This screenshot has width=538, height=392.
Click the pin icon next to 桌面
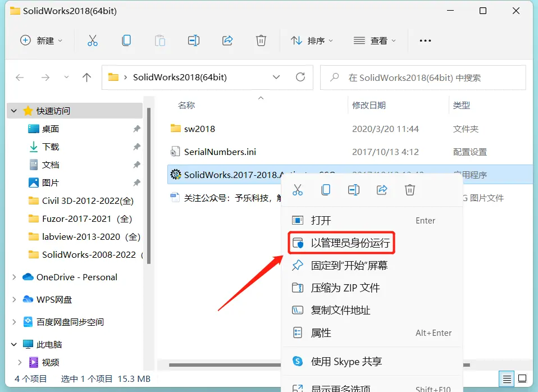click(136, 129)
